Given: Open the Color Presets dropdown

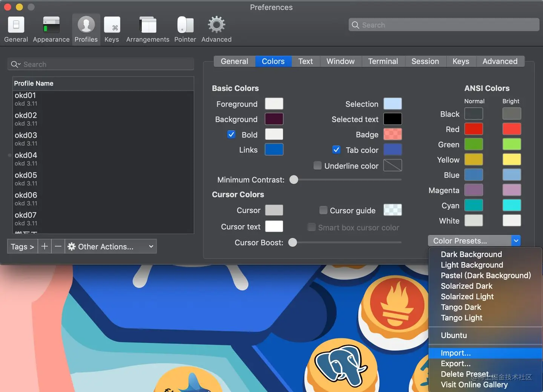Looking at the screenshot, I should (x=474, y=240).
